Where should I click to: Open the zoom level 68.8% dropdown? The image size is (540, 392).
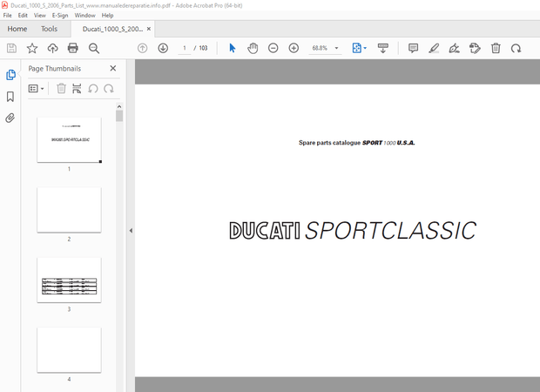336,48
